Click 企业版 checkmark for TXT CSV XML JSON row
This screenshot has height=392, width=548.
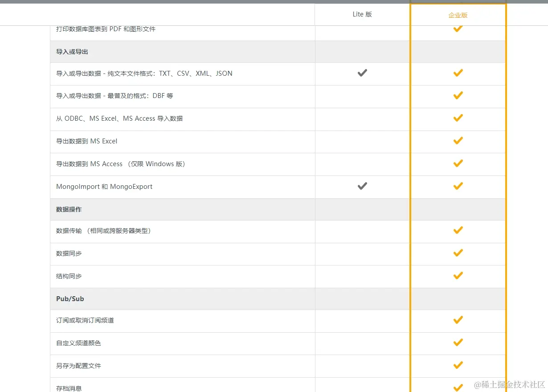(458, 73)
